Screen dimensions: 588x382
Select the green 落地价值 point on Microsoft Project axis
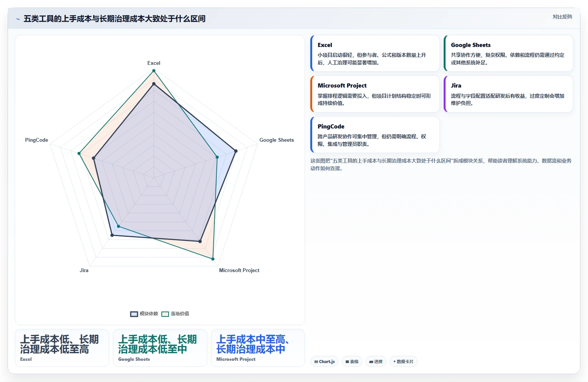point(213,259)
